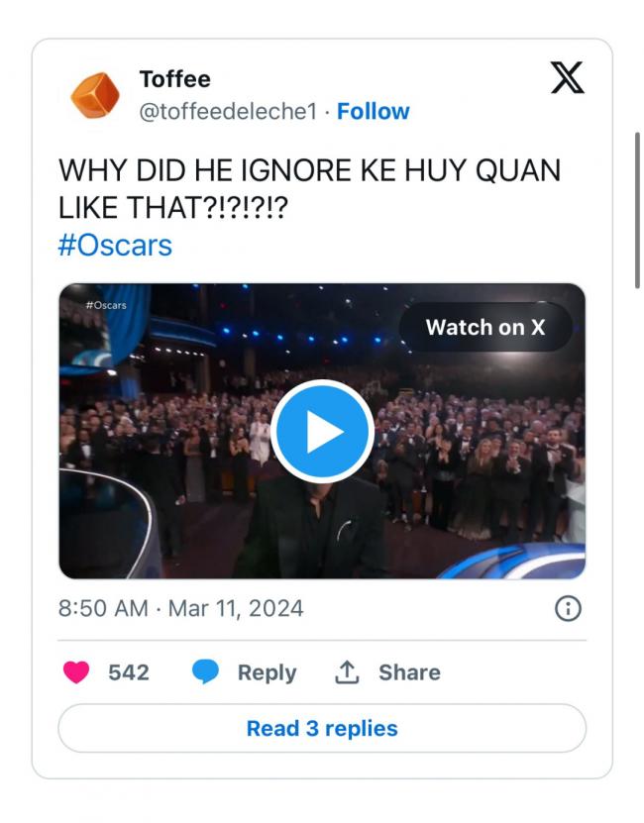Click the 542 likes count
Screen dimensions: 644x823
tap(129, 672)
